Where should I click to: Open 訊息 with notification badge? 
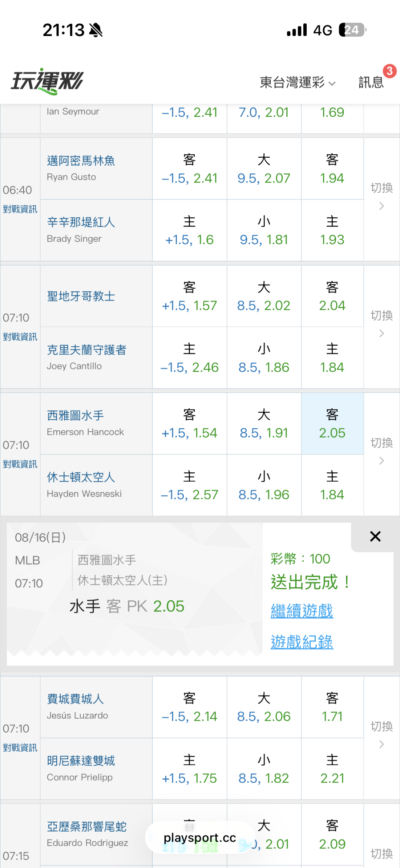[x=371, y=82]
